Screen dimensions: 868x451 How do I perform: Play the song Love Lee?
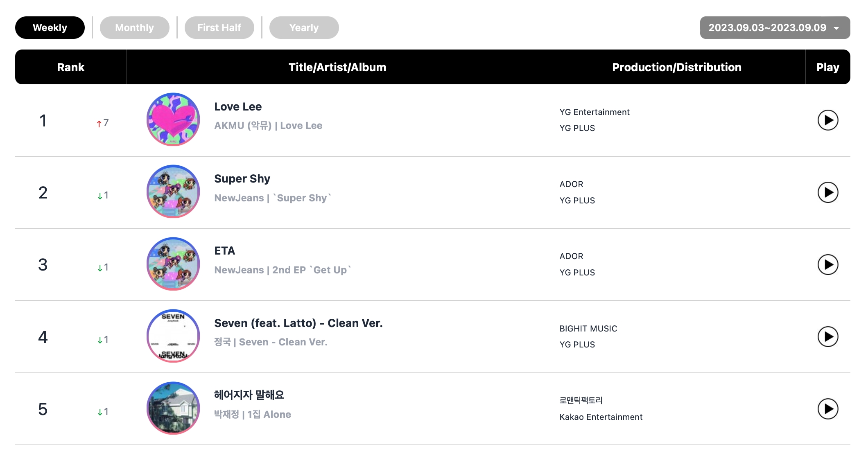point(827,120)
